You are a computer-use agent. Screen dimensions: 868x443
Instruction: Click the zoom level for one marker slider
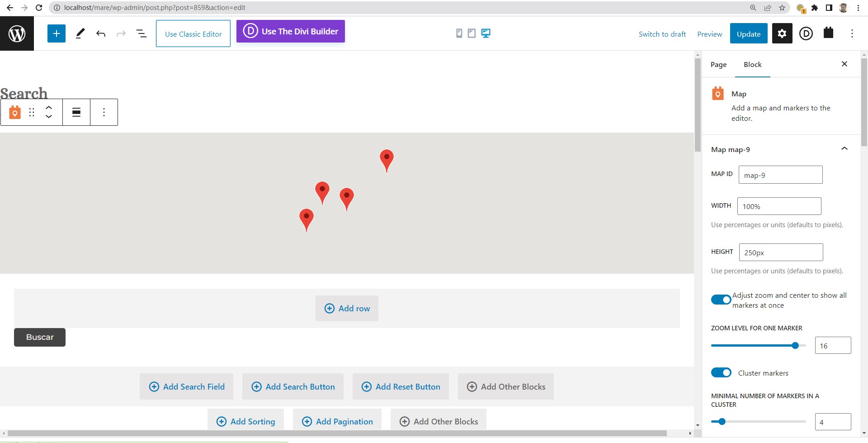(758, 345)
